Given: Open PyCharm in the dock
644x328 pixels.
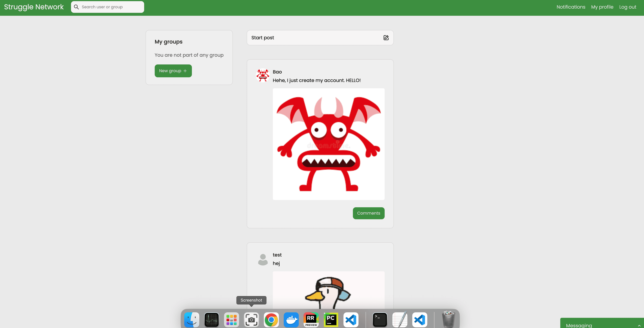Looking at the screenshot, I should 331,319.
